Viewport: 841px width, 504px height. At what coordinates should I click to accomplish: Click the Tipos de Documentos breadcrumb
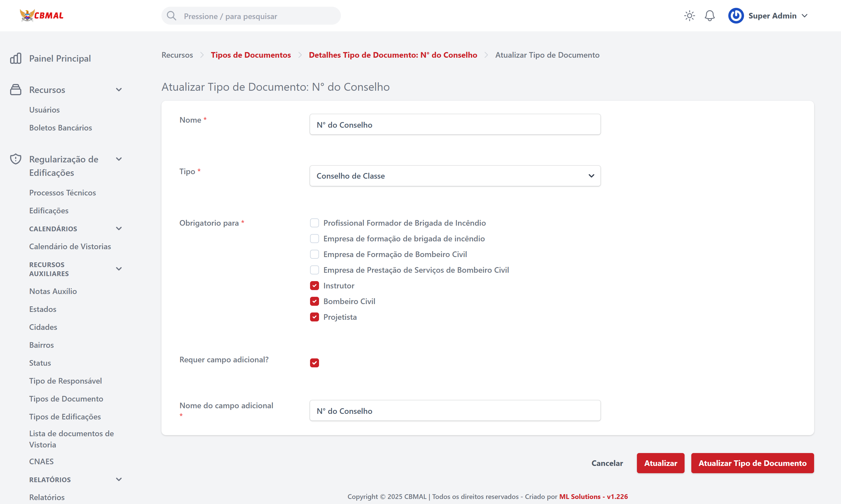coord(251,55)
